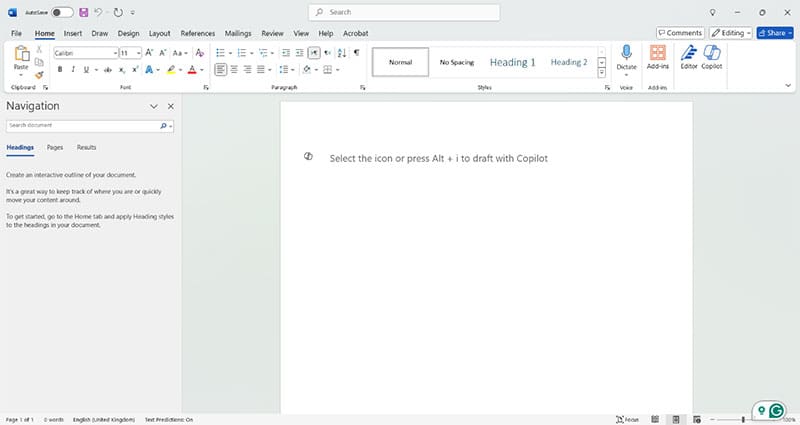The width and height of the screenshot is (800, 425).
Task: Toggle Bold formatting
Action: [60, 69]
